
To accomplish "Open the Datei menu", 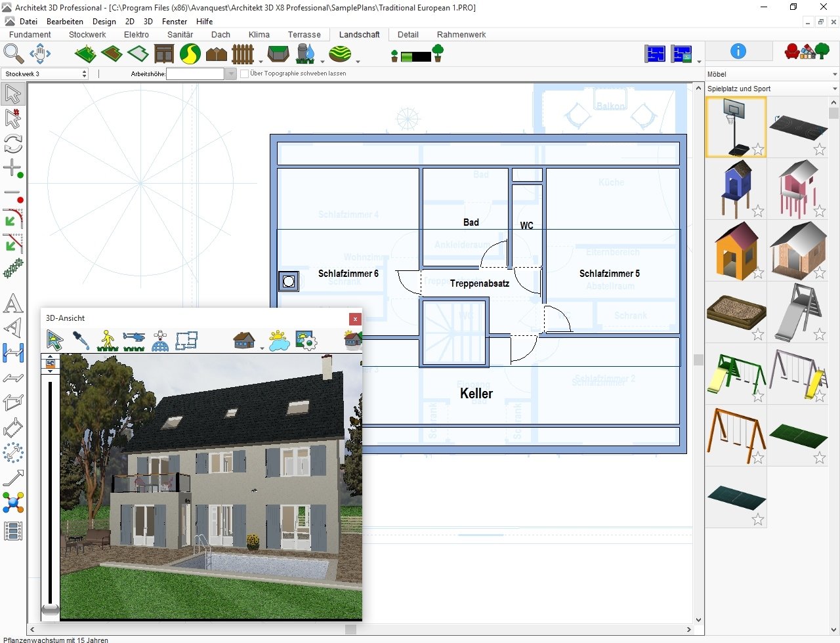I will point(28,21).
